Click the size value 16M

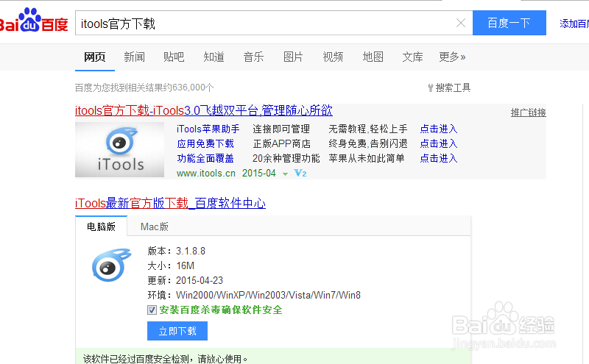tap(185, 265)
